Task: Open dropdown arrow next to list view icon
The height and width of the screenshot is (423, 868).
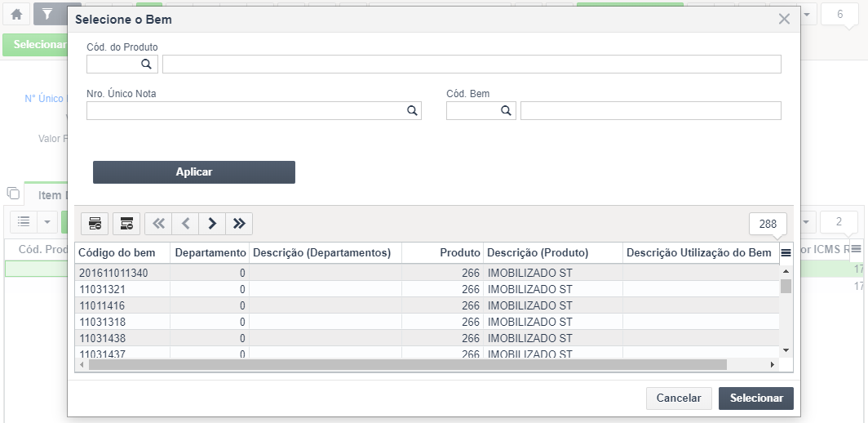Action: pos(47,222)
